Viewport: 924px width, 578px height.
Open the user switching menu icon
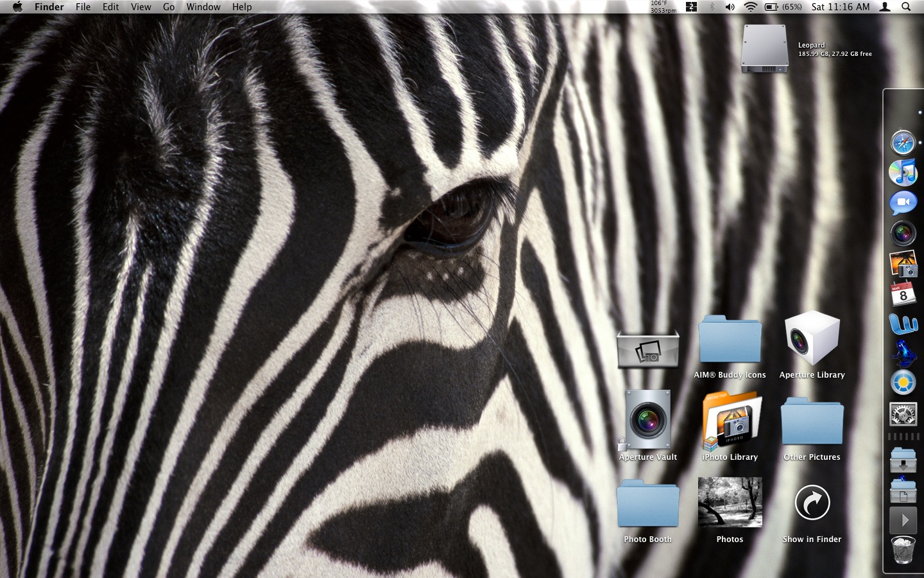tap(885, 7)
